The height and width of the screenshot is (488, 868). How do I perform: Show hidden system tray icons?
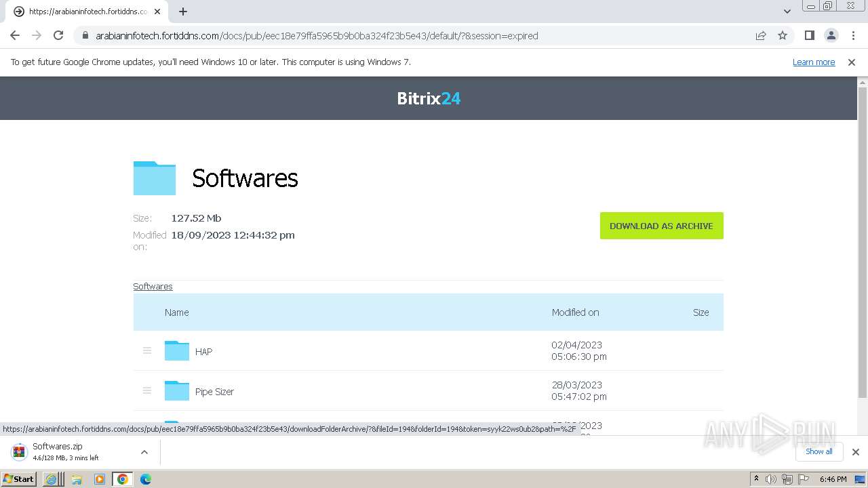[756, 479]
